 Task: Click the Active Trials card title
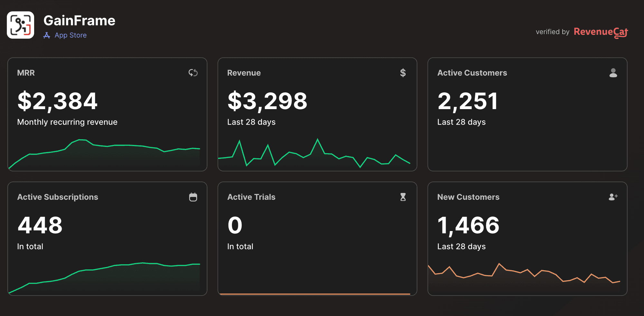tap(251, 197)
